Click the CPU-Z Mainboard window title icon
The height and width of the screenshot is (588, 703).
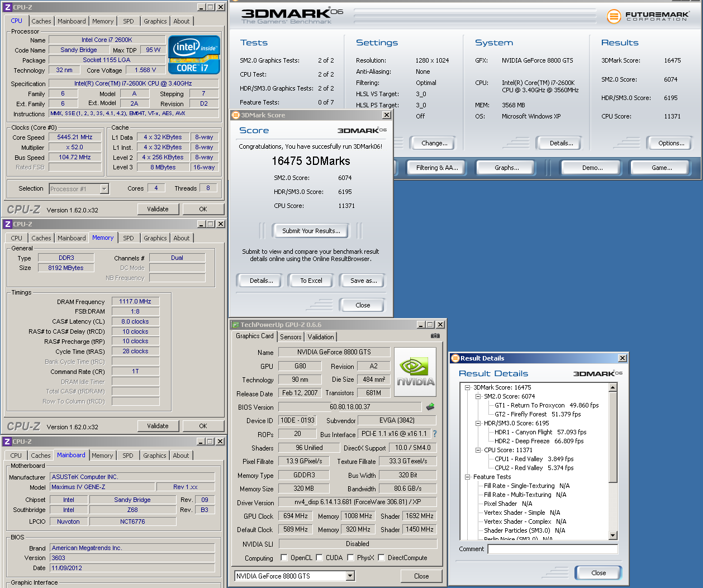click(x=8, y=442)
